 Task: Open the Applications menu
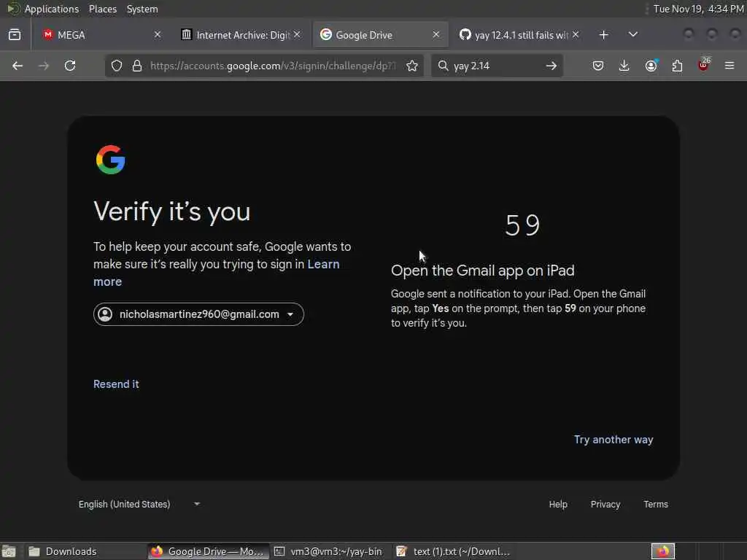[52, 9]
